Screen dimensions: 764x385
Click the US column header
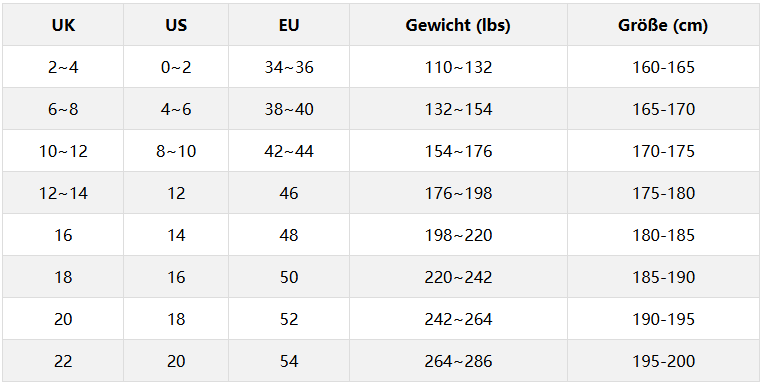176,25
